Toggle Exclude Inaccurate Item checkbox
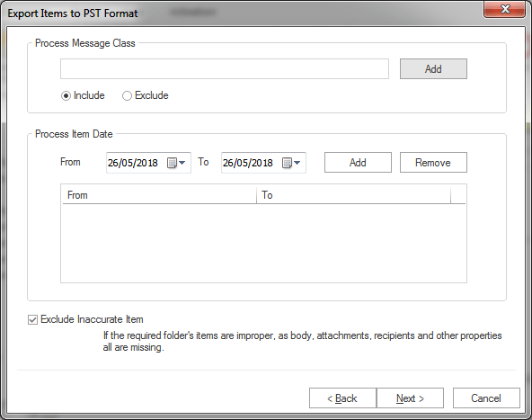 coord(32,319)
